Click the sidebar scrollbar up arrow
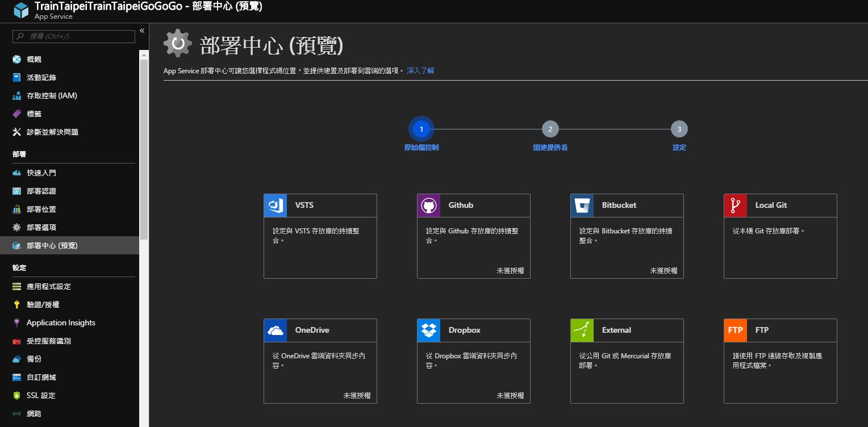The height and width of the screenshot is (427, 868). coord(144,55)
